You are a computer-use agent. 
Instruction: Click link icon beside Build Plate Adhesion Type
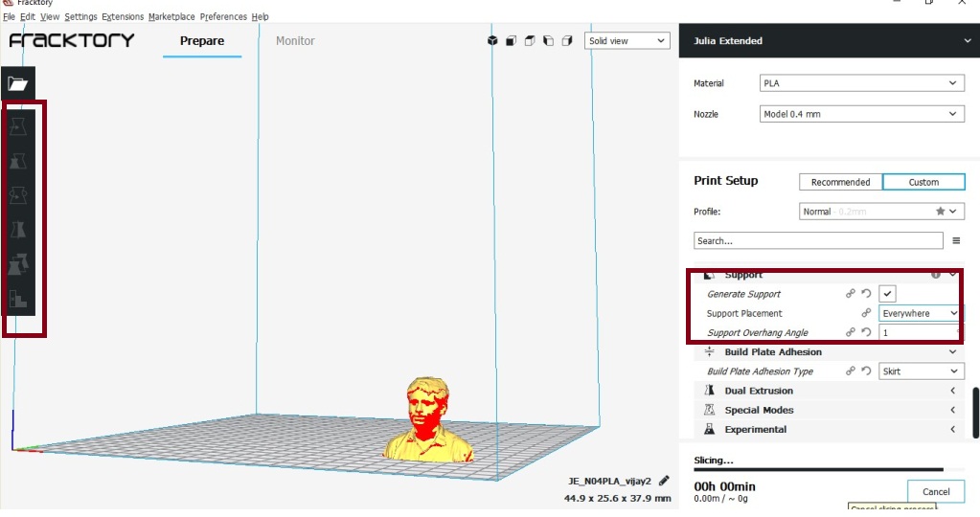point(850,371)
